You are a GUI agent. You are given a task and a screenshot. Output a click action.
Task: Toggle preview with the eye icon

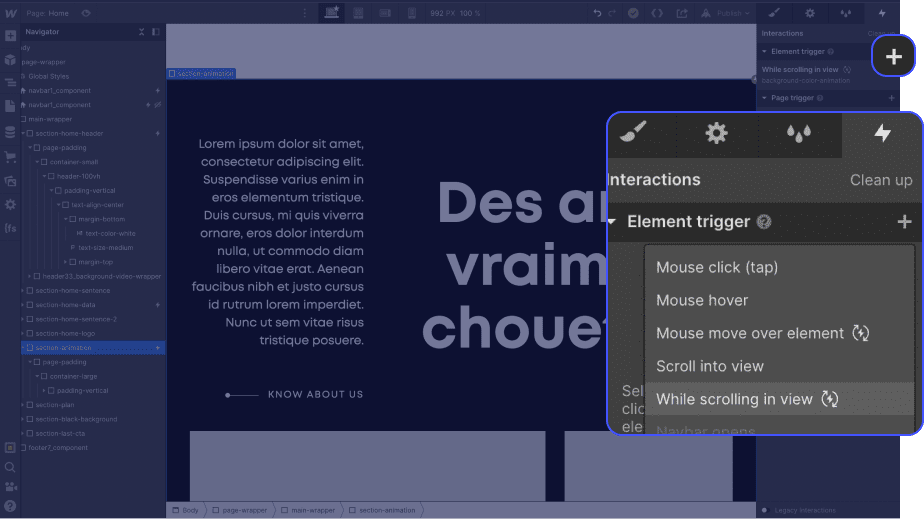click(x=86, y=13)
